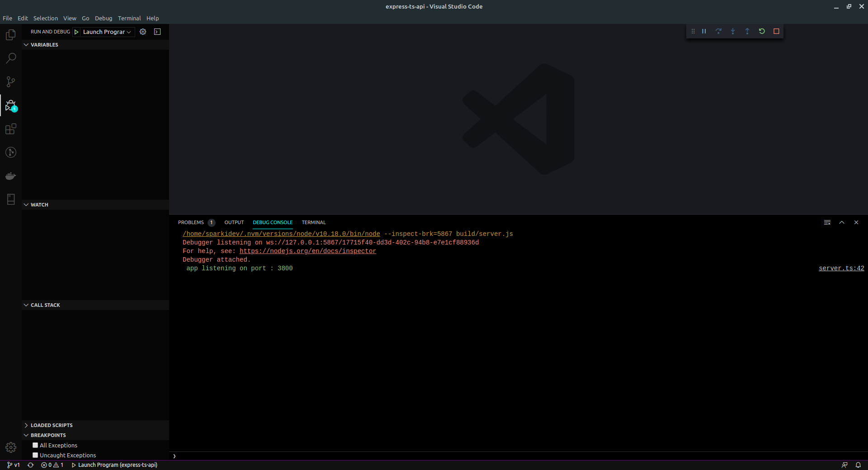Open the Debug menu
The width and height of the screenshot is (868, 470).
(x=104, y=18)
